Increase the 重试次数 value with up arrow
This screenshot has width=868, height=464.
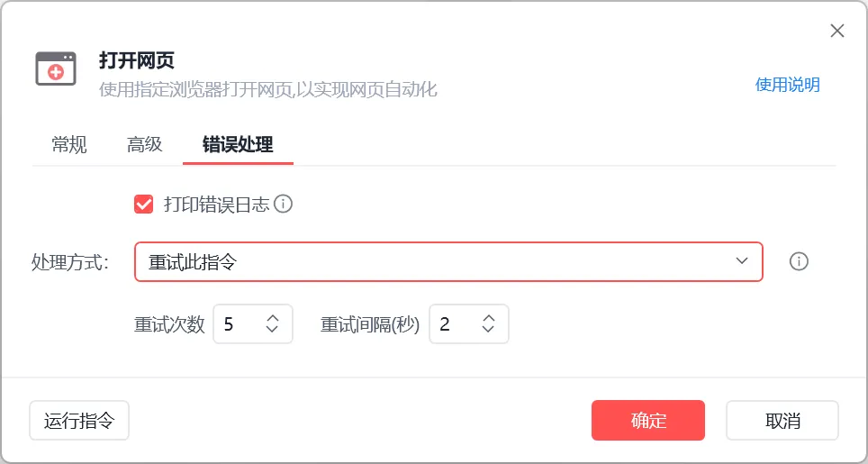273,318
